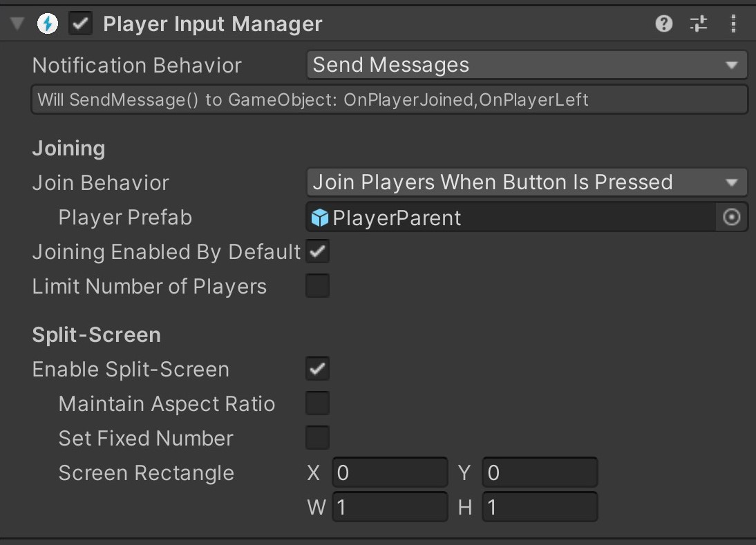The height and width of the screenshot is (545, 756).
Task: Open the Join Behavior dropdown
Action: pyautogui.click(x=527, y=182)
